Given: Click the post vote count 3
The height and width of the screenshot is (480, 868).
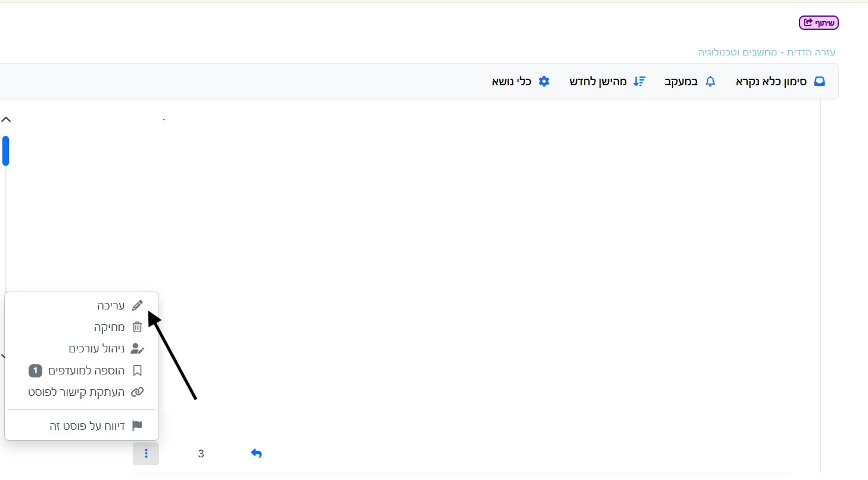Looking at the screenshot, I should (201, 454).
